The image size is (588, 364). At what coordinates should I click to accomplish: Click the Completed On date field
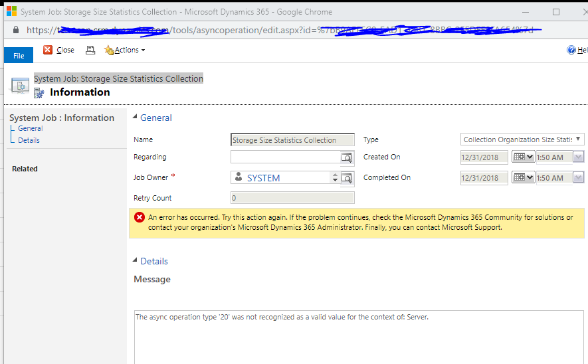(x=484, y=178)
